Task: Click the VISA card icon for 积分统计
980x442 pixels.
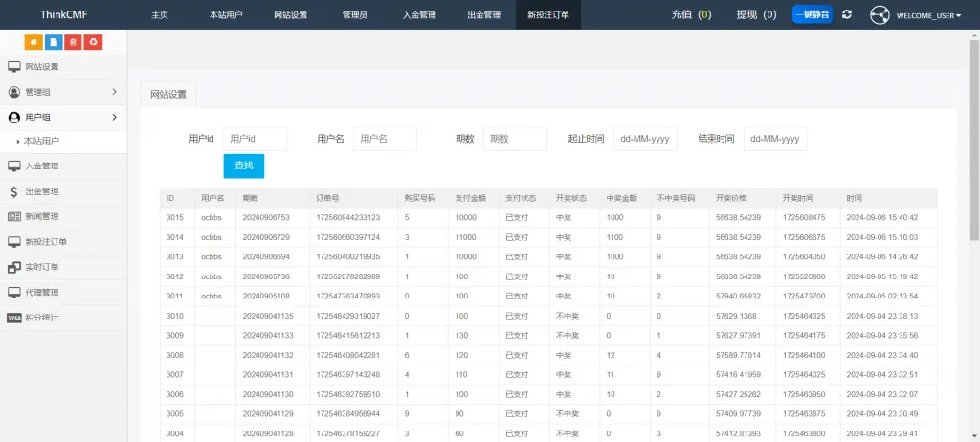Action: point(14,317)
